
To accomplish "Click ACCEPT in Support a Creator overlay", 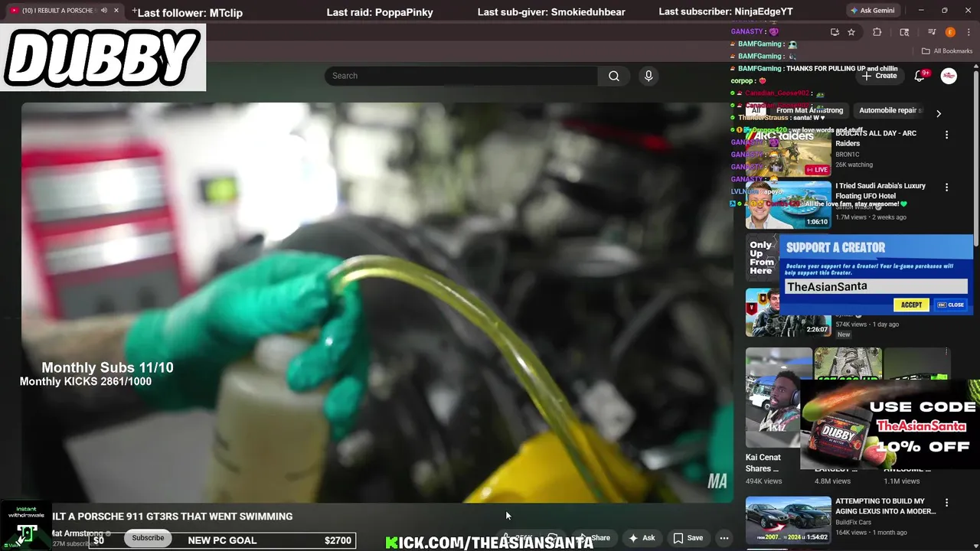I will click(x=911, y=305).
